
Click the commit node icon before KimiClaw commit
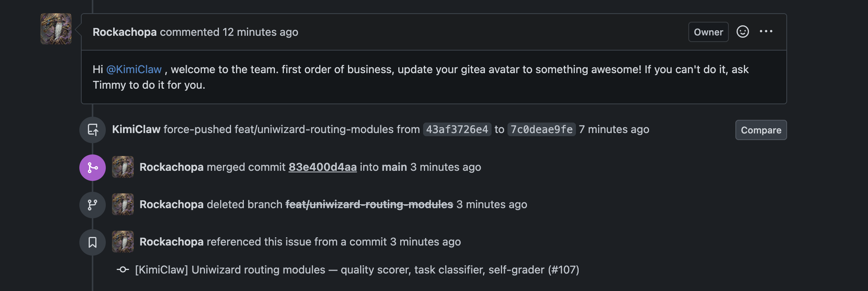[x=123, y=270]
